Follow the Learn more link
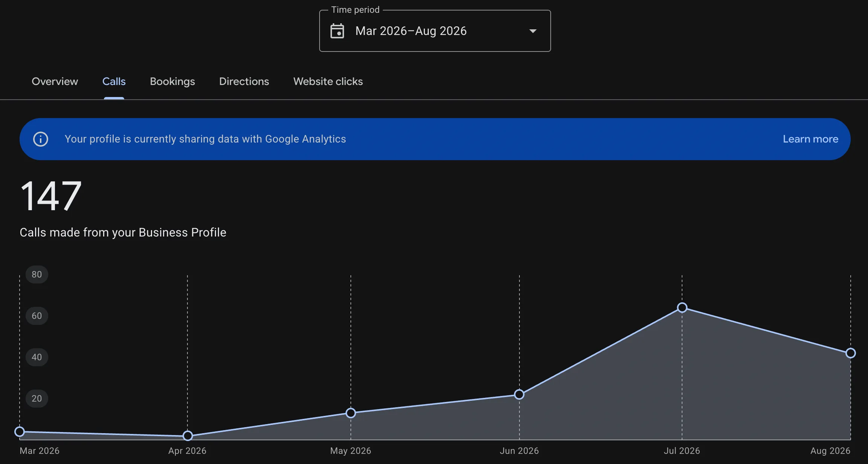 coord(810,139)
